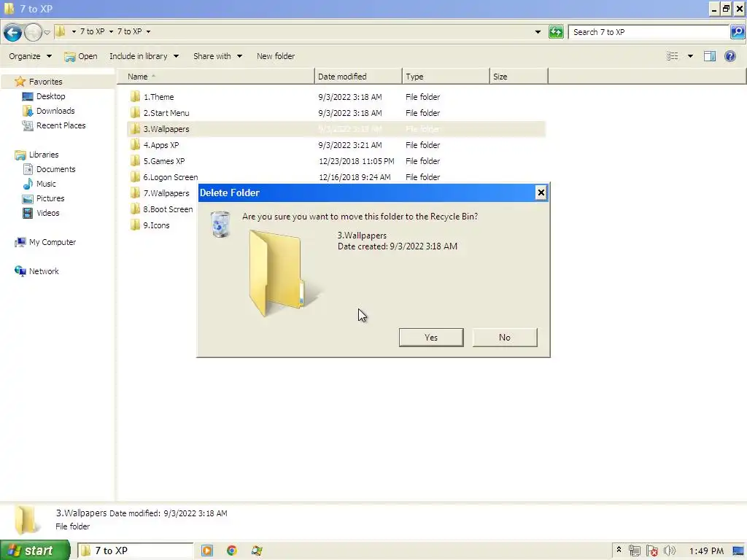Viewport: 747px width, 560px height.
Task: Click the Start button
Action: pyautogui.click(x=35, y=551)
